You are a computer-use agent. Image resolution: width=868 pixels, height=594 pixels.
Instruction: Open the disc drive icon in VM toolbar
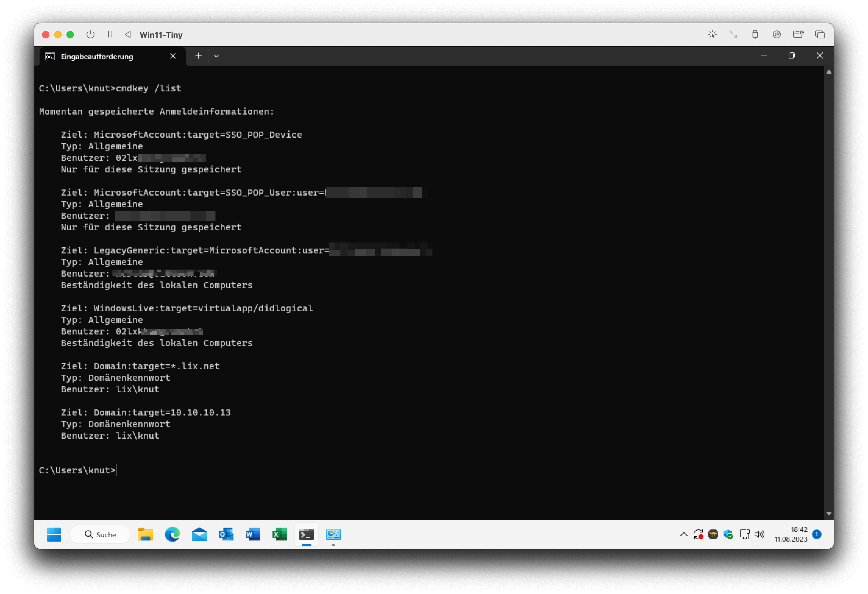coord(777,35)
